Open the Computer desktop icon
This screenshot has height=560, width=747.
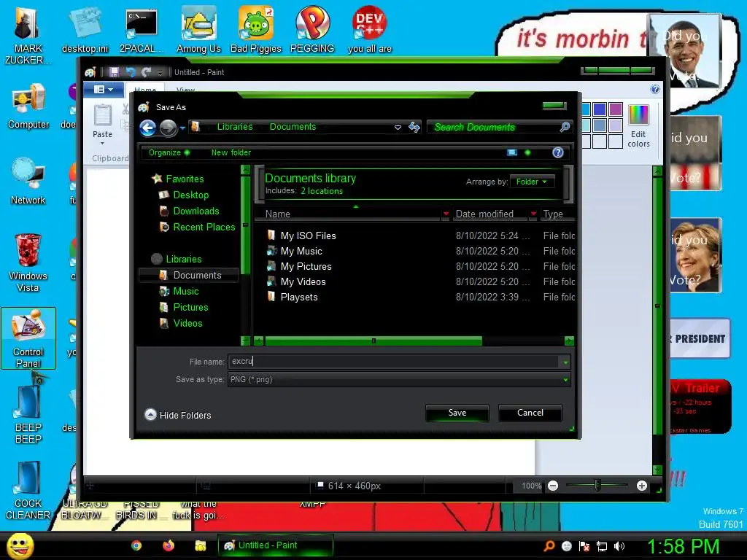point(28,106)
